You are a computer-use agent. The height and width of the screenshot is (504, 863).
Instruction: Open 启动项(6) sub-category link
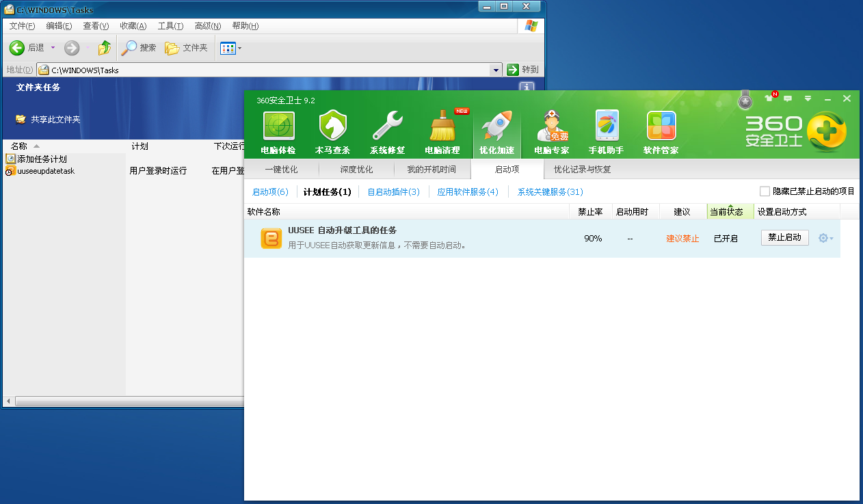point(270,192)
